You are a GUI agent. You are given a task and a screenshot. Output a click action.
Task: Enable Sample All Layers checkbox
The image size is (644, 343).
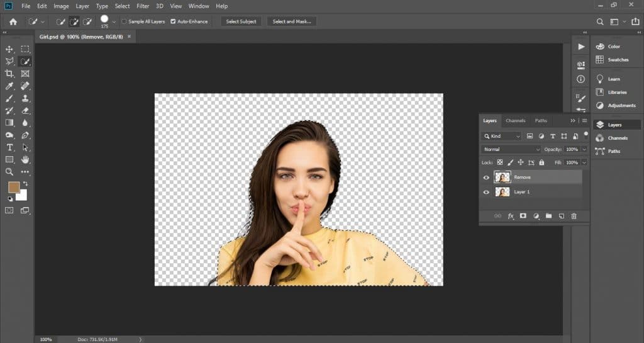[x=124, y=21]
